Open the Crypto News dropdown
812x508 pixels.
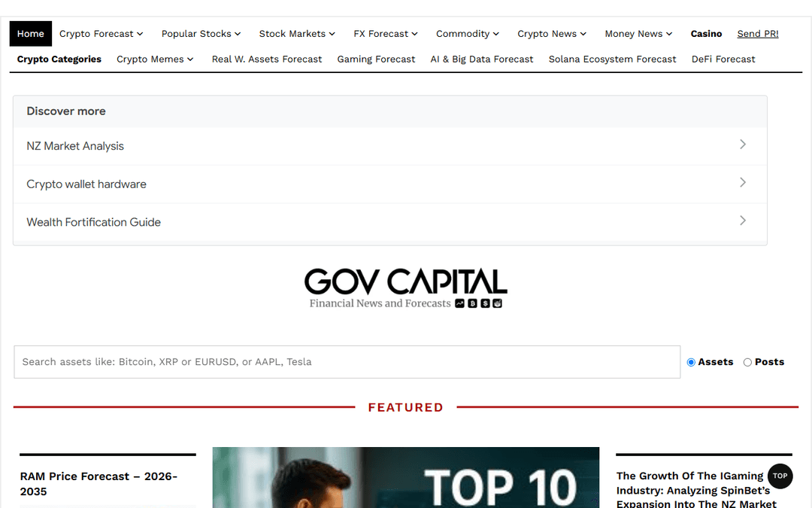pos(552,34)
